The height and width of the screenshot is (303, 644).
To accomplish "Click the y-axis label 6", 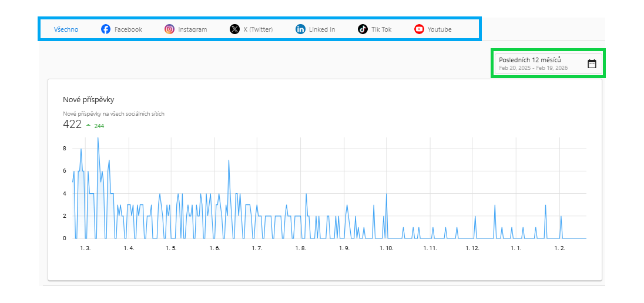I will pyautogui.click(x=65, y=171).
